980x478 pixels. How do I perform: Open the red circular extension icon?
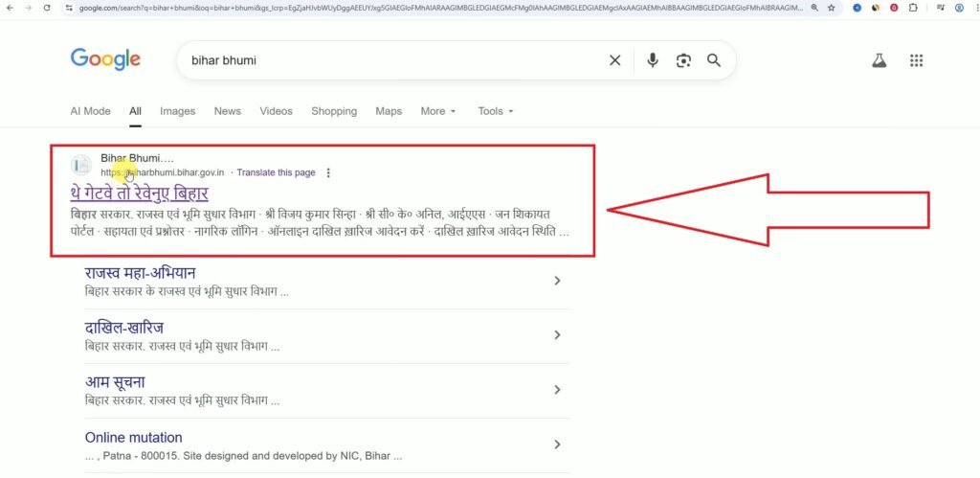click(x=895, y=8)
